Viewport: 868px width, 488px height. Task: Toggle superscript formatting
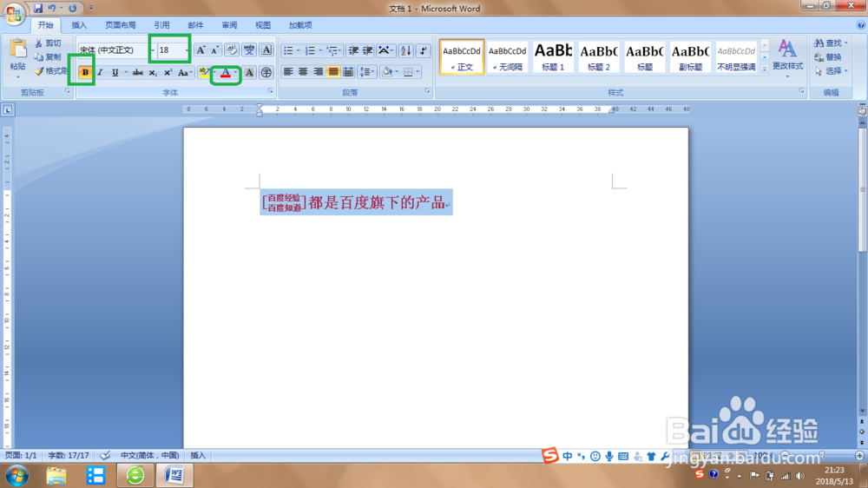(x=168, y=72)
